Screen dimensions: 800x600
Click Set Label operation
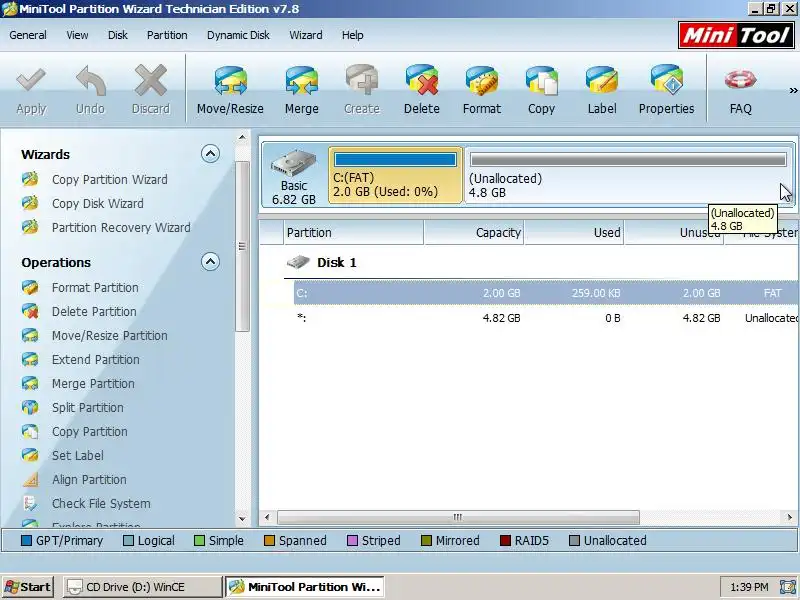pyautogui.click(x=78, y=456)
